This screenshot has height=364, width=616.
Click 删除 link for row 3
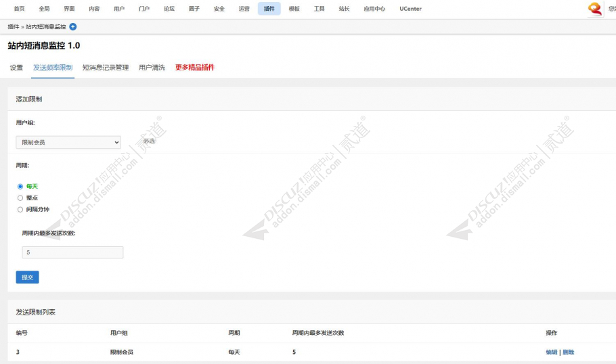coord(569,352)
